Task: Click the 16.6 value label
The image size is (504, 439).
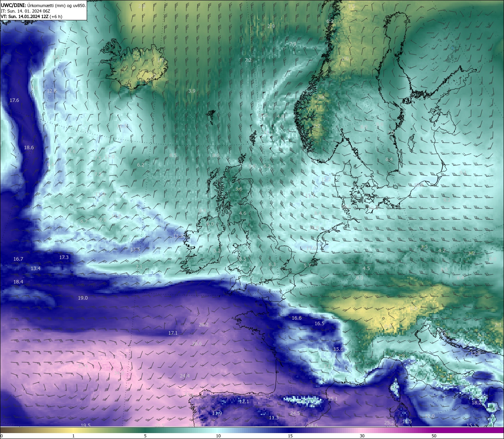Action: [x=296, y=318]
